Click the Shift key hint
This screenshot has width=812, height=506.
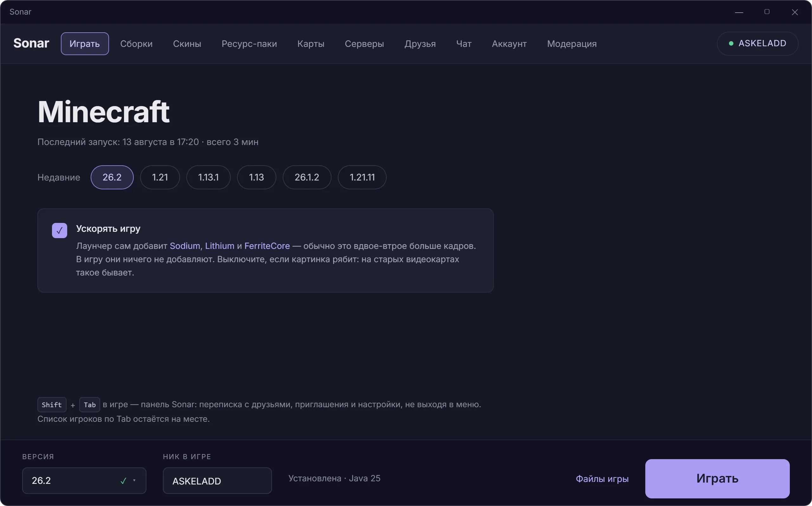(52, 405)
